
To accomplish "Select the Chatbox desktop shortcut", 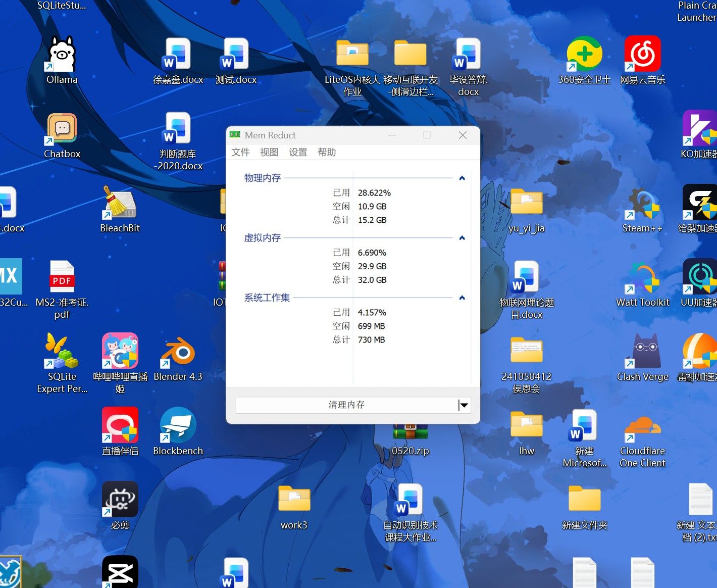I will pos(62,135).
